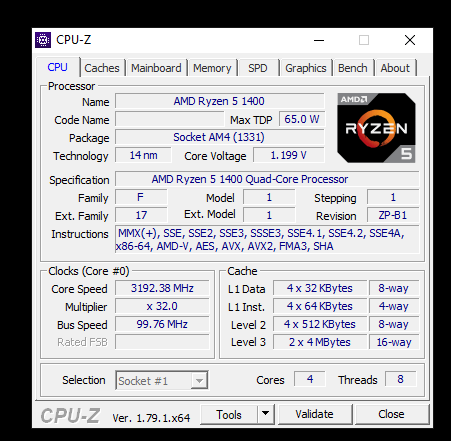451x441 pixels.
Task: Select the Memory tab
Action: pos(212,68)
